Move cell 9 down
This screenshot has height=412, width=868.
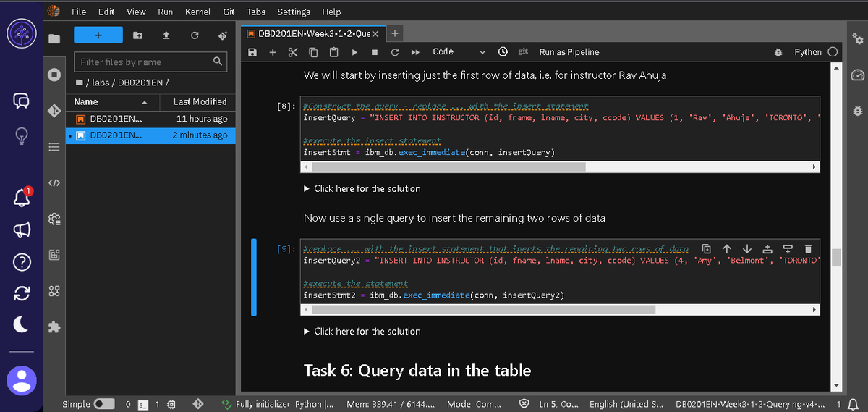point(747,248)
